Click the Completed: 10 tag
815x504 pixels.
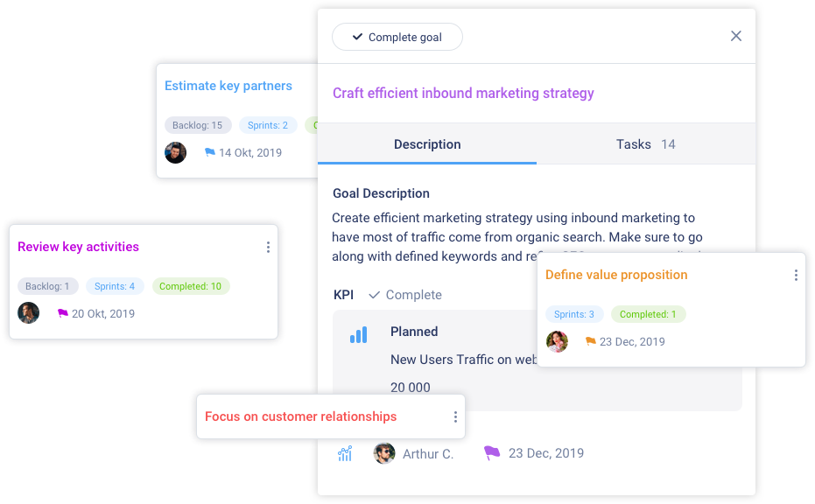coord(191,286)
